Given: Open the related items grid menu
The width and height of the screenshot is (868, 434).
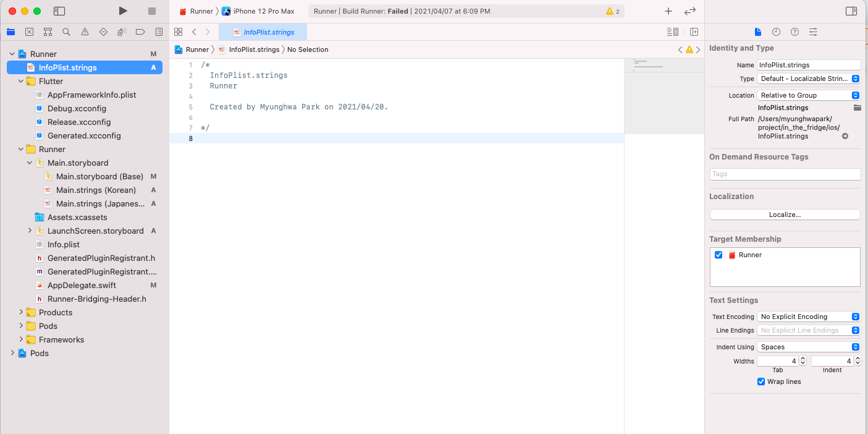Looking at the screenshot, I should click(x=178, y=32).
